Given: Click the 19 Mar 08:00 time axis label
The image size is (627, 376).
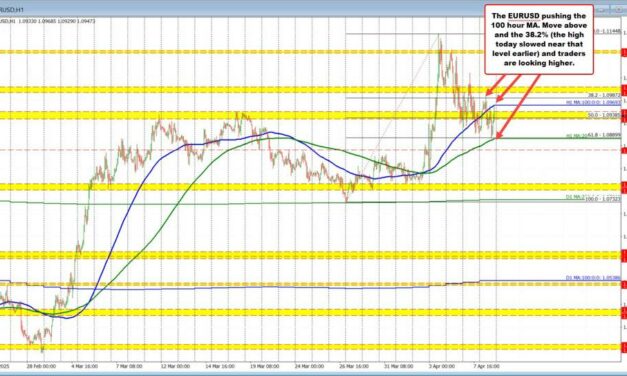Looking at the screenshot, I should [x=264, y=366].
